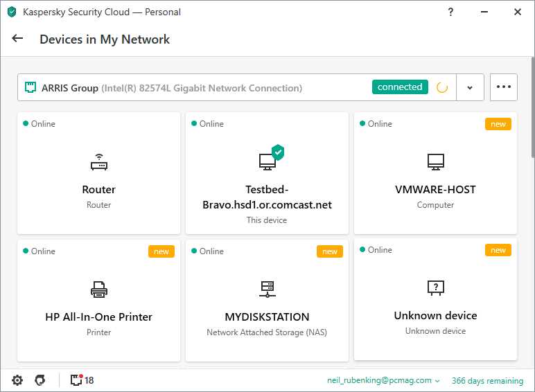Expand the network selection dropdown arrow

click(x=470, y=87)
